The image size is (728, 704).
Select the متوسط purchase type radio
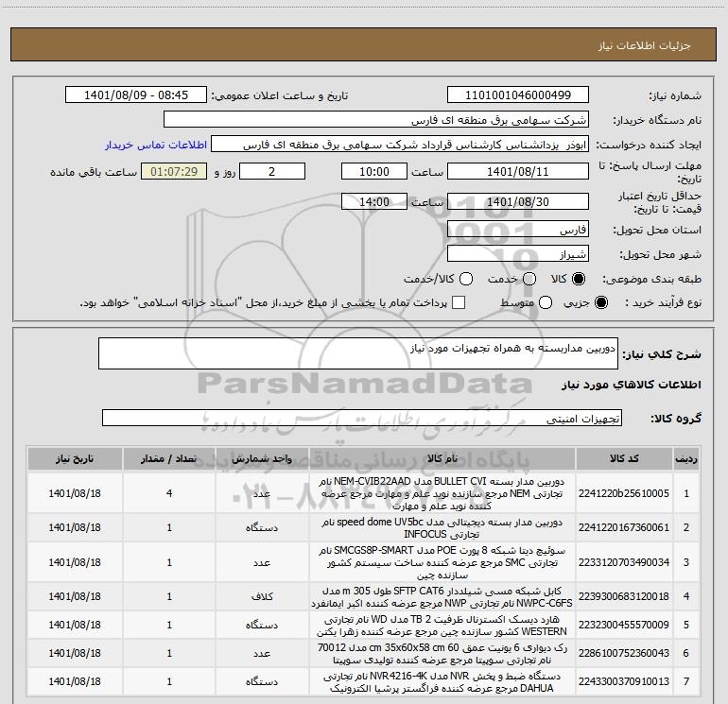tap(546, 302)
